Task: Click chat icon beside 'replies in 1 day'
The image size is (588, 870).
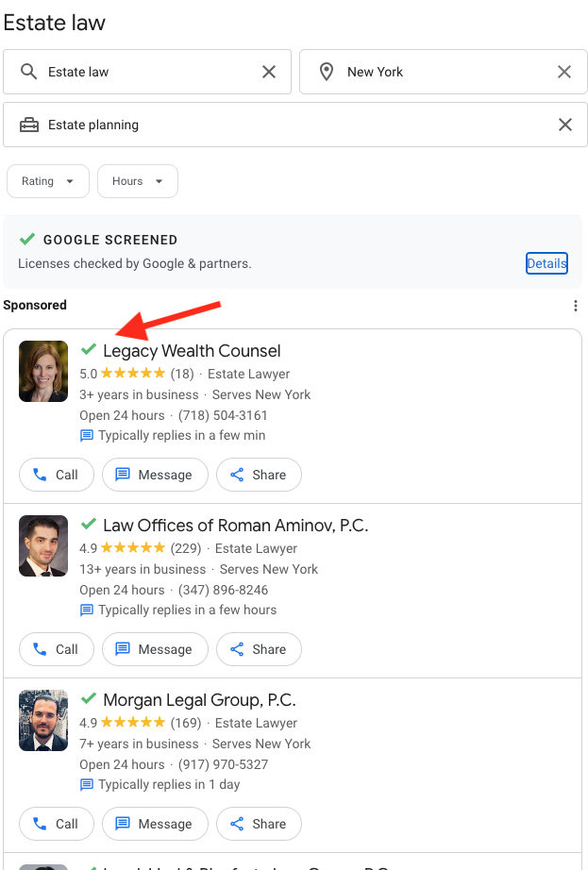Action: [87, 784]
